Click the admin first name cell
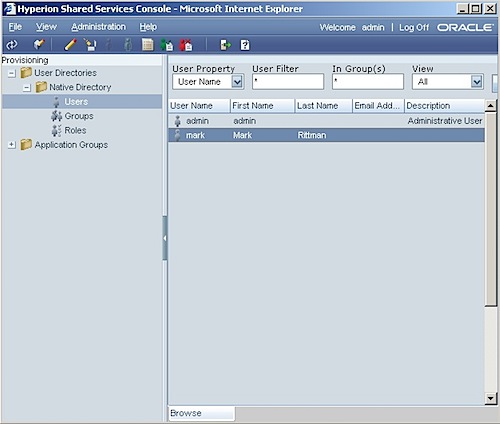Image resolution: width=500 pixels, height=424 pixels. [245, 121]
